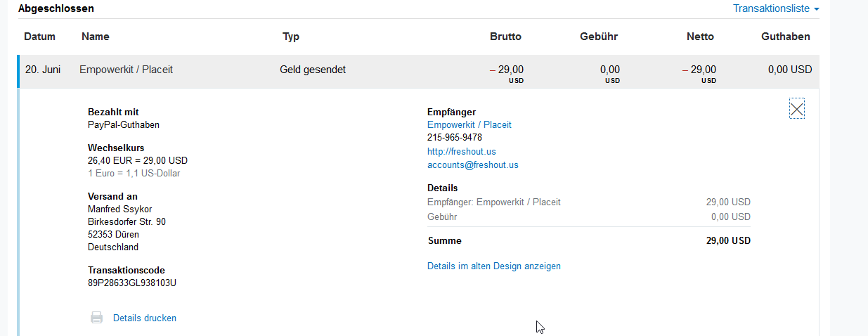
Task: Open the Details drucken link
Action: coord(145,318)
